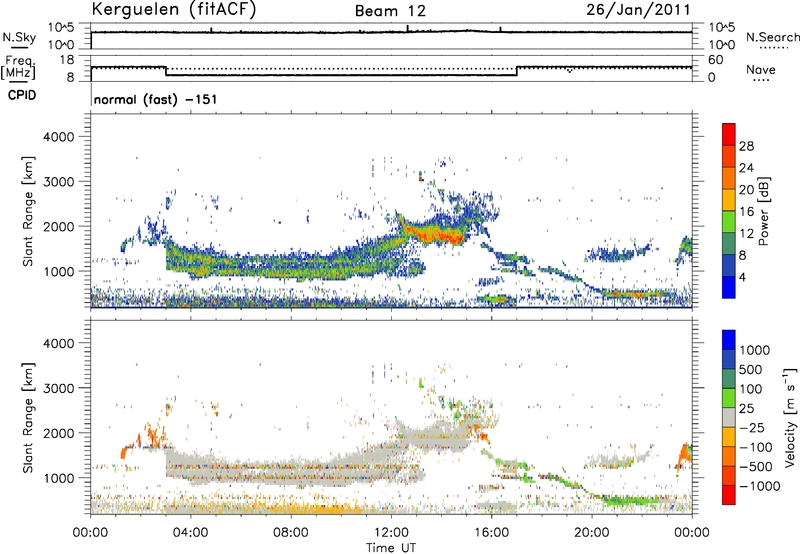Click the '-25' velocity colorbar tick
Image resolution: width=800 pixels, height=554 pixels.
pyautogui.click(x=752, y=427)
